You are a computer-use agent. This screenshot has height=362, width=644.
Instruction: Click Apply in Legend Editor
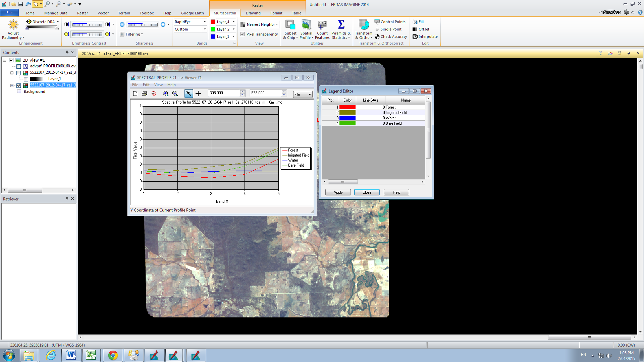pyautogui.click(x=338, y=192)
